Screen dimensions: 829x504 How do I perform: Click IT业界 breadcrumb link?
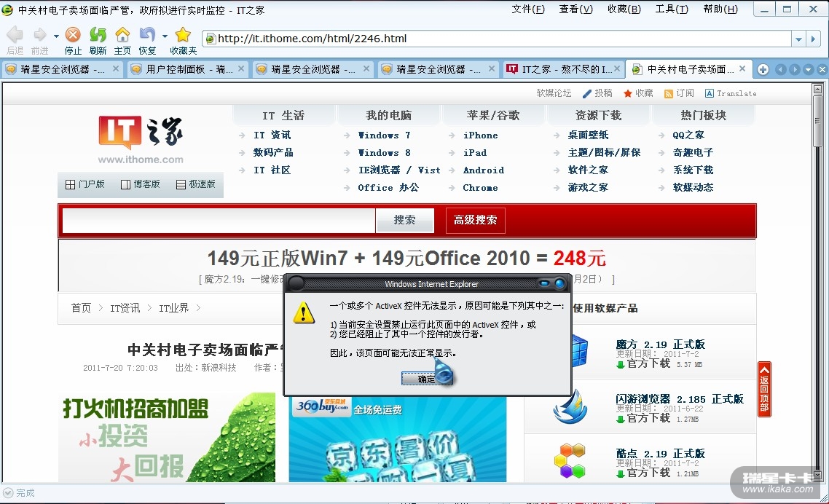pos(173,308)
